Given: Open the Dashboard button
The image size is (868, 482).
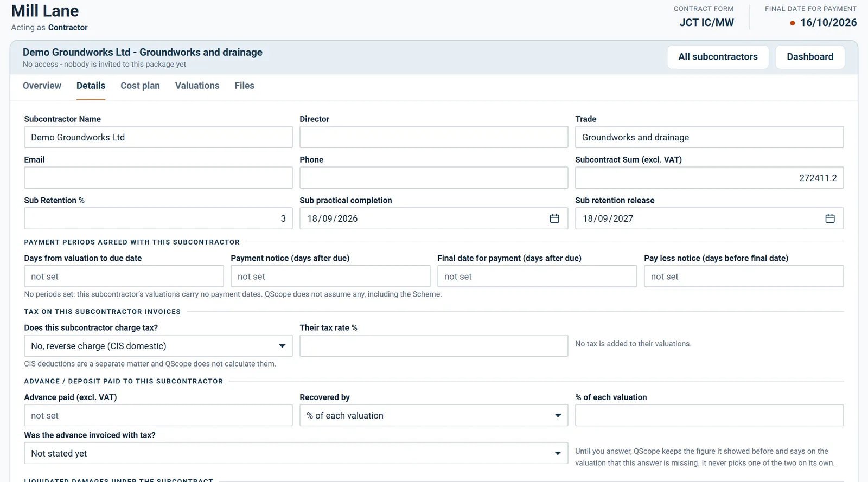Looking at the screenshot, I should coord(810,57).
